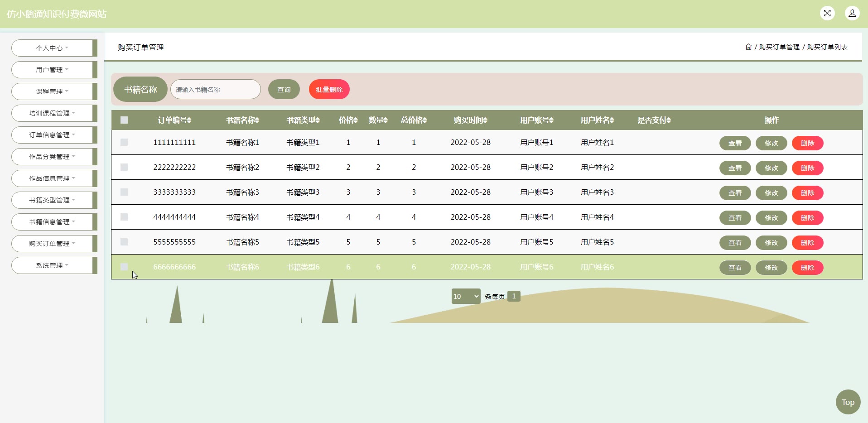Open 书籍信息管理 in the sidebar
Screen dimensions: 868x423
[52, 222]
